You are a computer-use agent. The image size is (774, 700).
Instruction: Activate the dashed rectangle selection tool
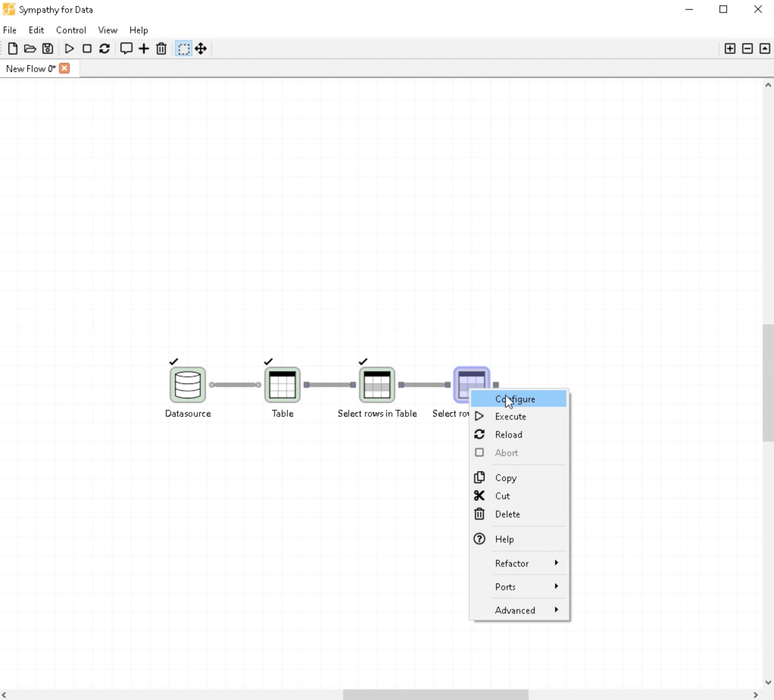184,49
